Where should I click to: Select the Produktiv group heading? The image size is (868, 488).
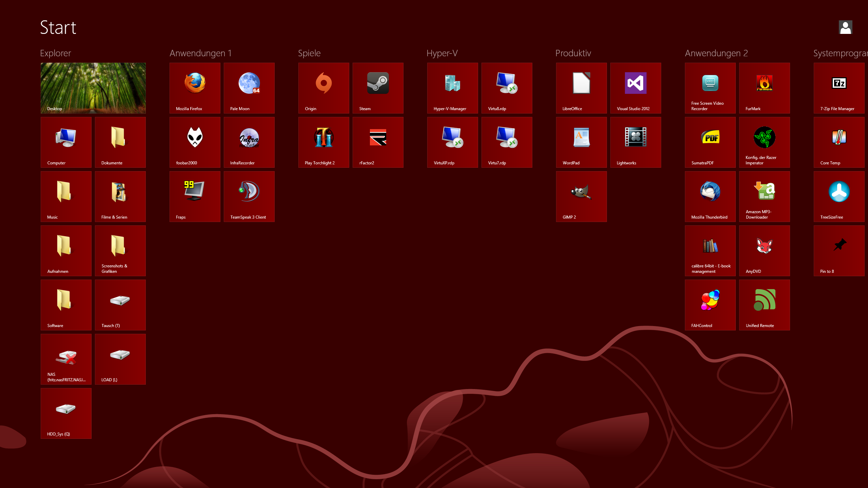click(573, 53)
